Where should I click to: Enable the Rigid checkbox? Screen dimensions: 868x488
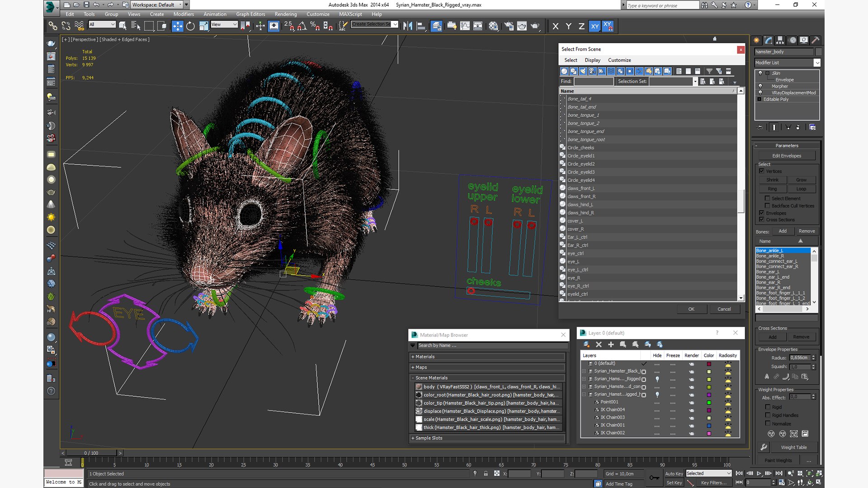768,407
